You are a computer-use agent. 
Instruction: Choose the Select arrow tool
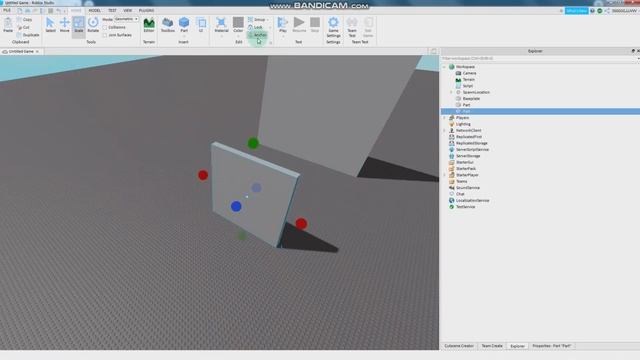click(x=50, y=25)
